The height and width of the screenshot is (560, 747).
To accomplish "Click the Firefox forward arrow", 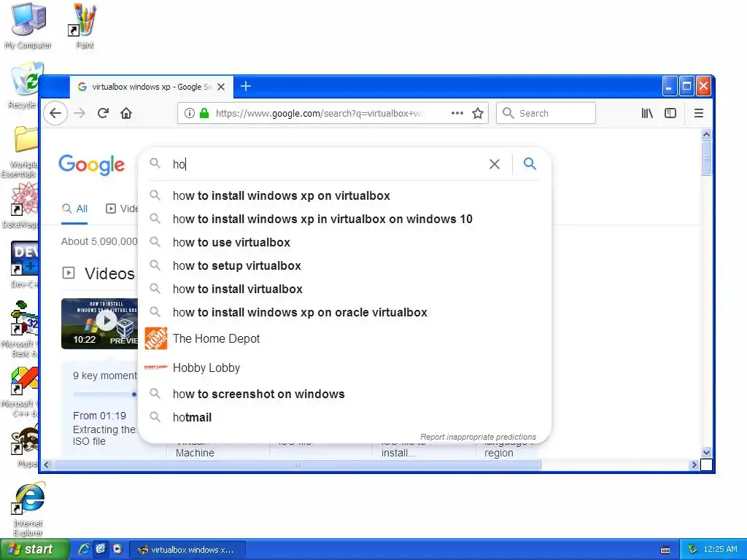I will [80, 113].
